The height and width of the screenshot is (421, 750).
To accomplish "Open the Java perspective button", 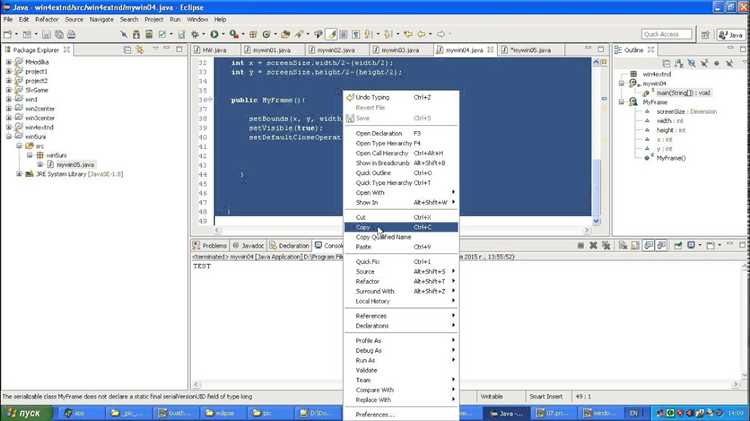I will coord(731,34).
